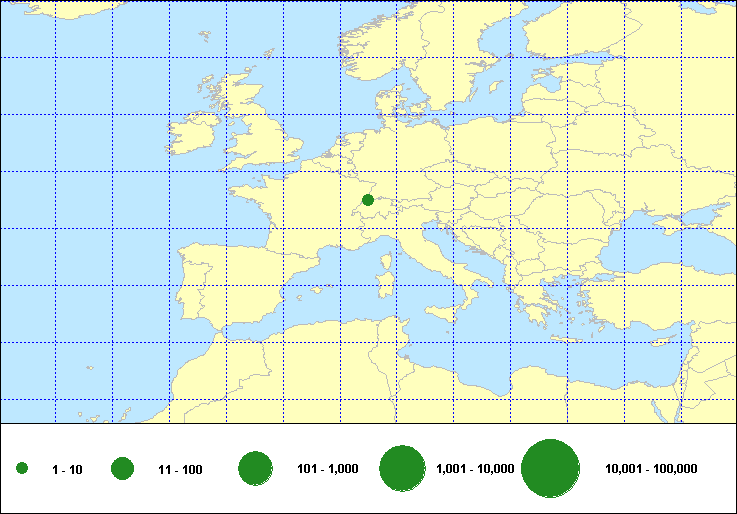Click the green data point marker on the map
737x514 pixels.
367,200
